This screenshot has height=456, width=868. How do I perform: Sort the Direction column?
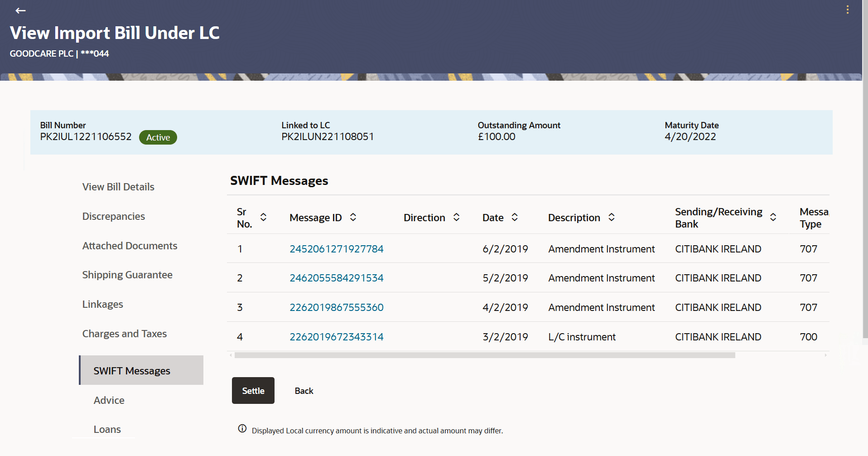[x=456, y=217]
